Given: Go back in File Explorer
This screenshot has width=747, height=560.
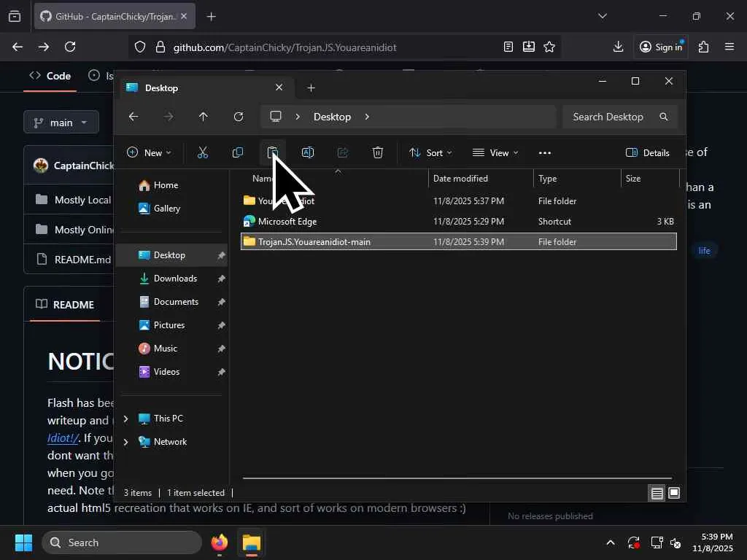Looking at the screenshot, I should pyautogui.click(x=133, y=117).
